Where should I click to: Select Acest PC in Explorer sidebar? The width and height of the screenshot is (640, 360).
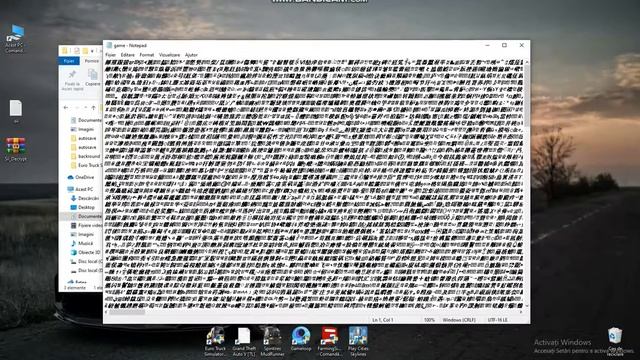[x=81, y=189]
